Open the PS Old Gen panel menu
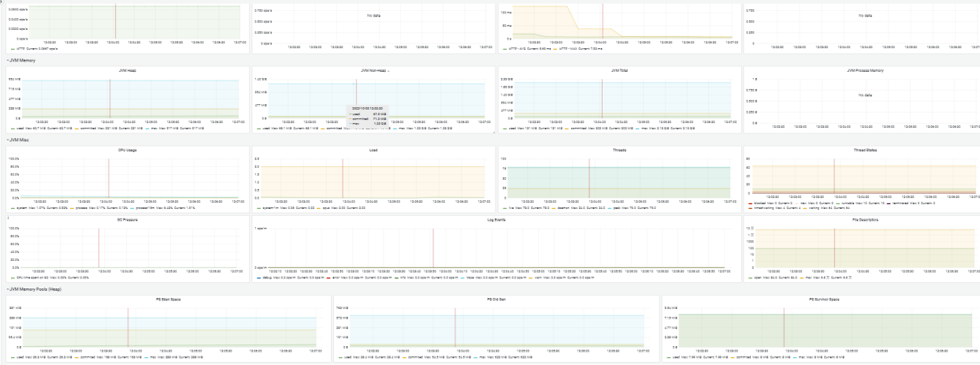The width and height of the screenshot is (980, 365). 496,300
